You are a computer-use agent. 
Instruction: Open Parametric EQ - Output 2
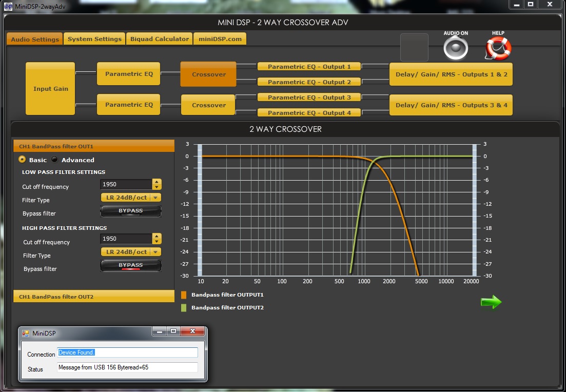(x=309, y=82)
